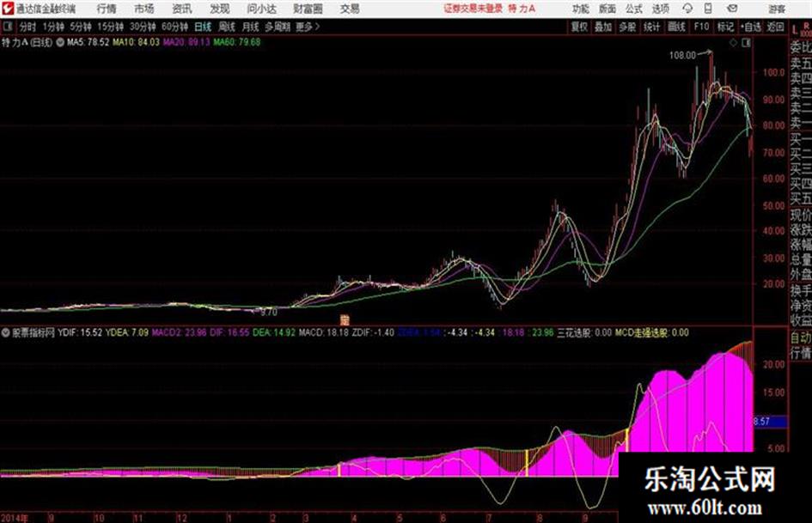Click the 复权 toolbar button

point(579,27)
